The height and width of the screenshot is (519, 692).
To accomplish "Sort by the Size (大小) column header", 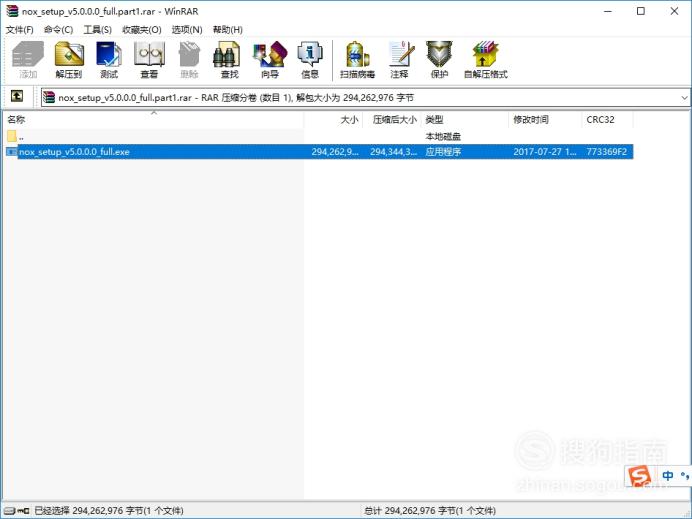I will pyautogui.click(x=334, y=120).
